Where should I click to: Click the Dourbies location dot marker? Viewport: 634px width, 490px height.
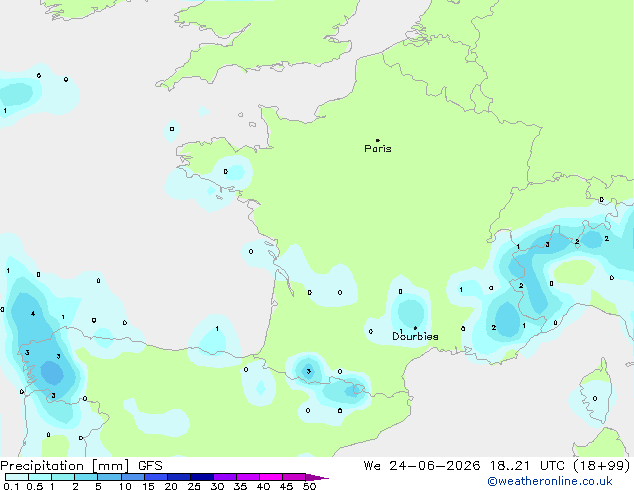tap(415, 328)
